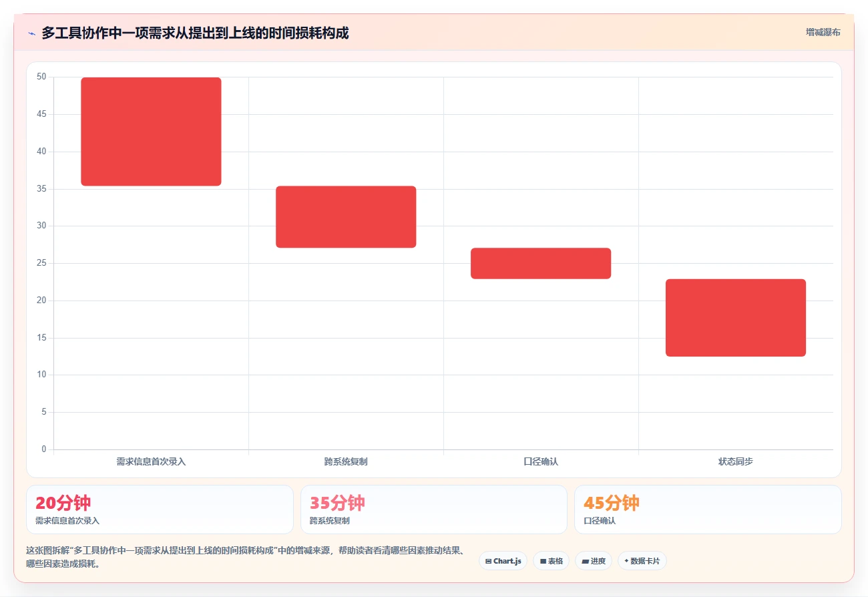Select the 表格 tag chip

click(551, 561)
